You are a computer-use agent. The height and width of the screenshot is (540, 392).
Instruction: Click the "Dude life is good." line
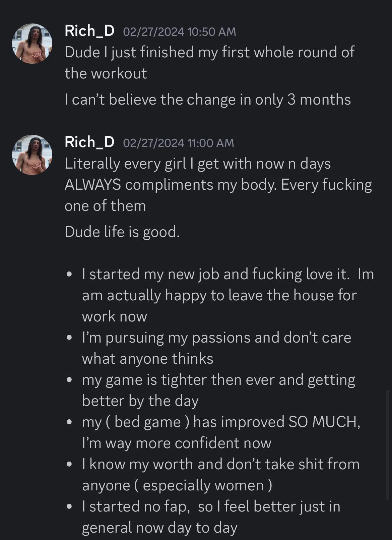(122, 232)
